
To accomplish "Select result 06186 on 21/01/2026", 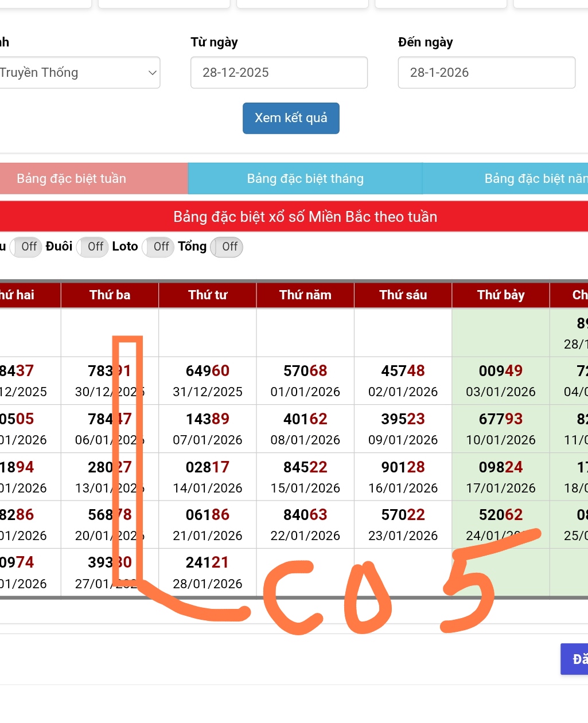I will pyautogui.click(x=208, y=515).
